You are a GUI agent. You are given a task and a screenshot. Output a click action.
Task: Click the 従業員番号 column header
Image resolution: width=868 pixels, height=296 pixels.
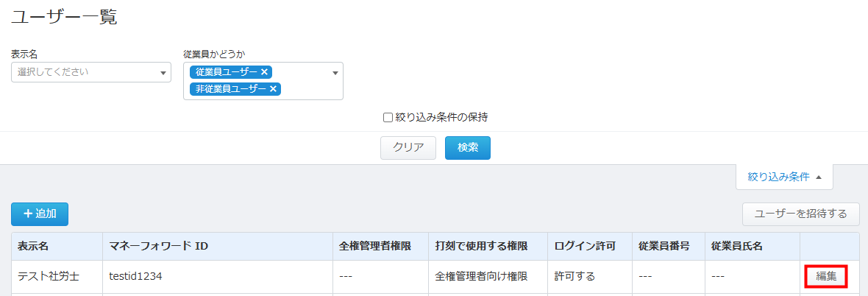pyautogui.click(x=664, y=246)
